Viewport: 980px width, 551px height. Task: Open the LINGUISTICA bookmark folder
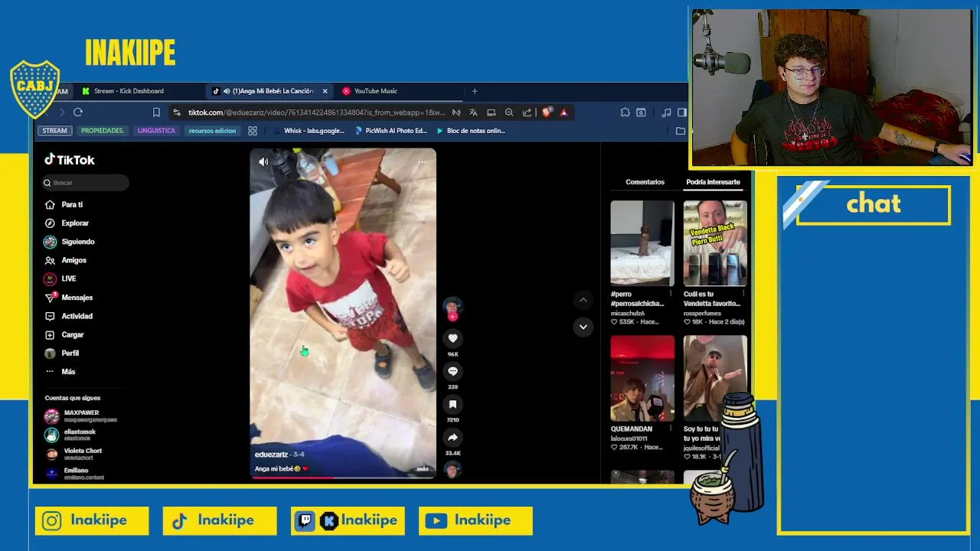coord(156,131)
